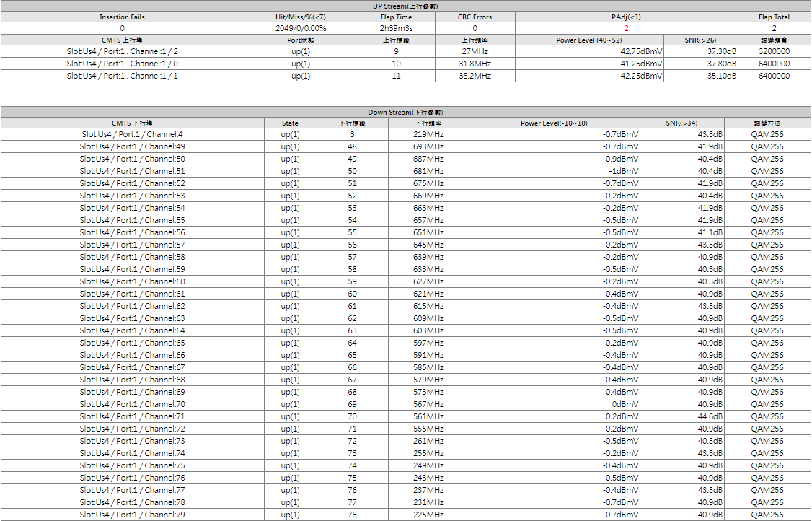Select the 27MHz upstream frequency cell

tap(475, 52)
